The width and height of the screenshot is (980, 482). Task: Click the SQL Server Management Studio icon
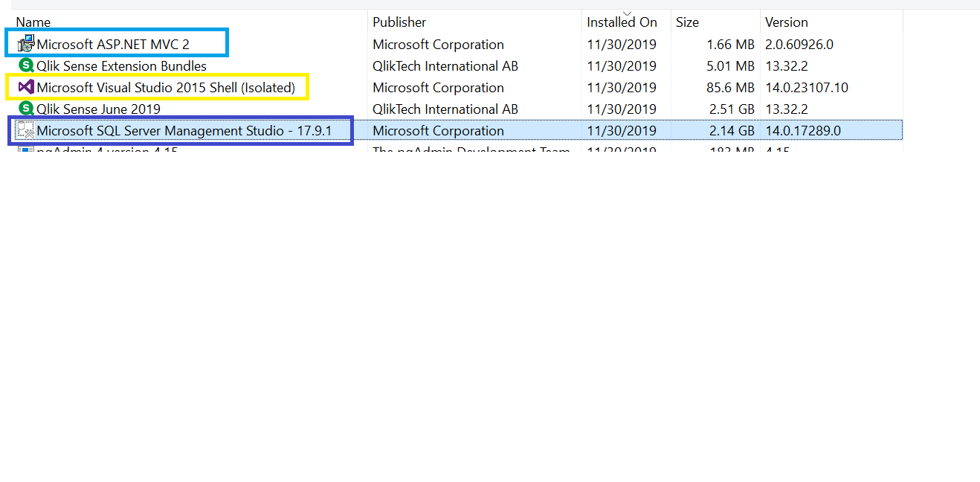click(25, 130)
